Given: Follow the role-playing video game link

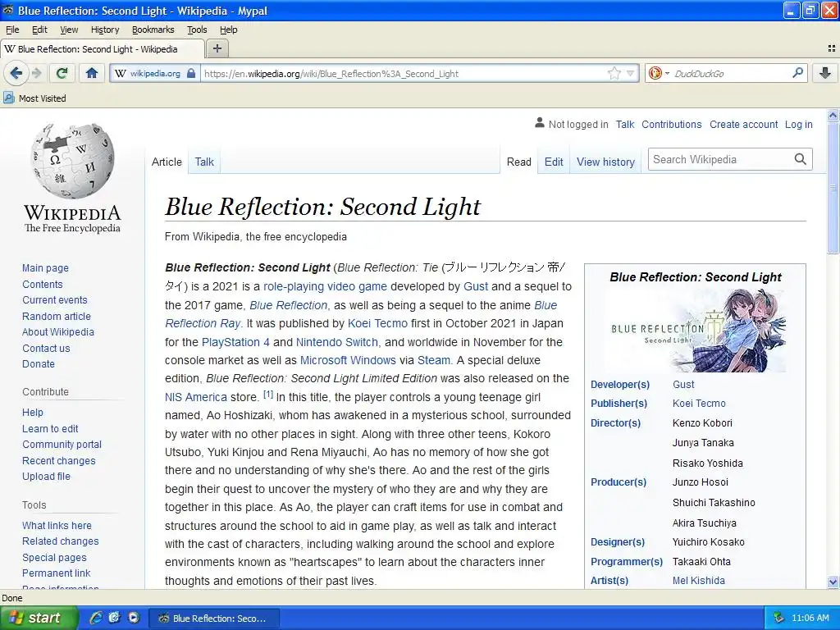Looking at the screenshot, I should click(325, 286).
